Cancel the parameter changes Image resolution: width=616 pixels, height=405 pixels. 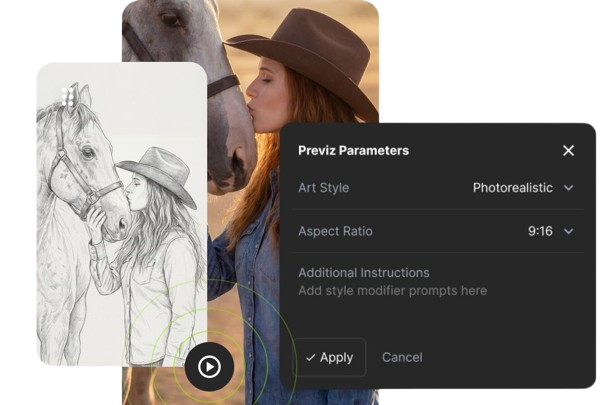(x=402, y=357)
